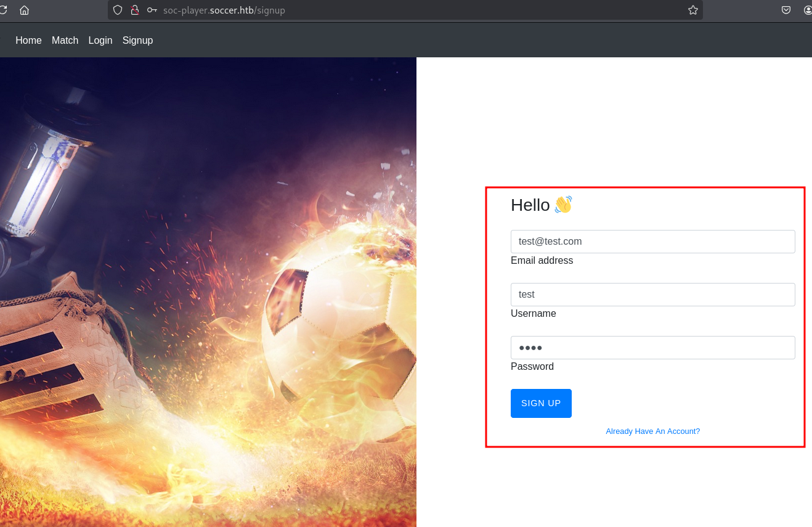Click the soccer ball hero image

208,292
